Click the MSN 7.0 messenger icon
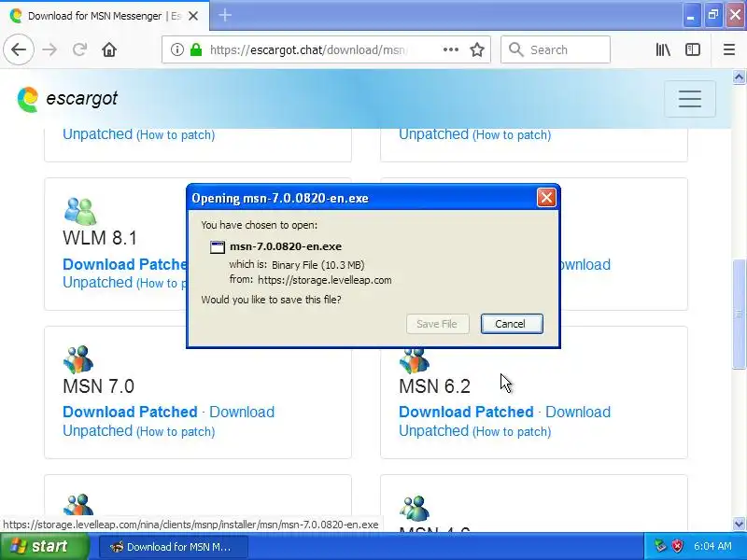The height and width of the screenshot is (560, 747). point(78,359)
